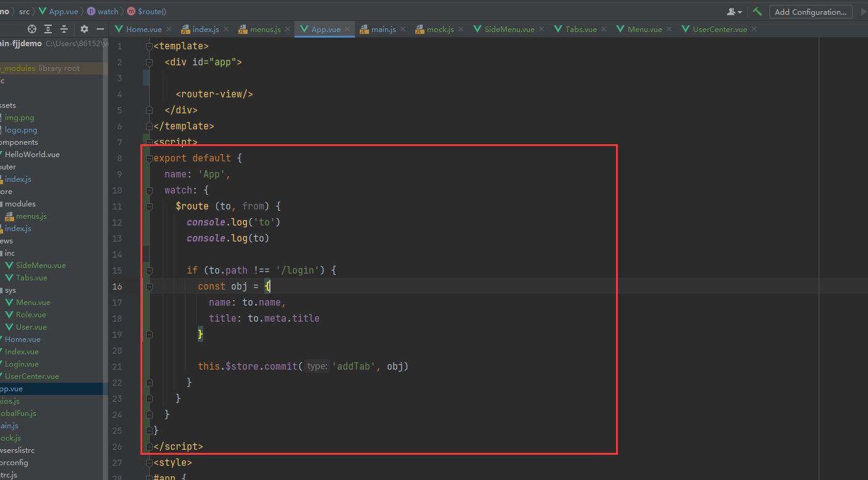Screen dimensions: 868x480
Task: Select HelloWorld.vue in project tree
Action: 32,155
